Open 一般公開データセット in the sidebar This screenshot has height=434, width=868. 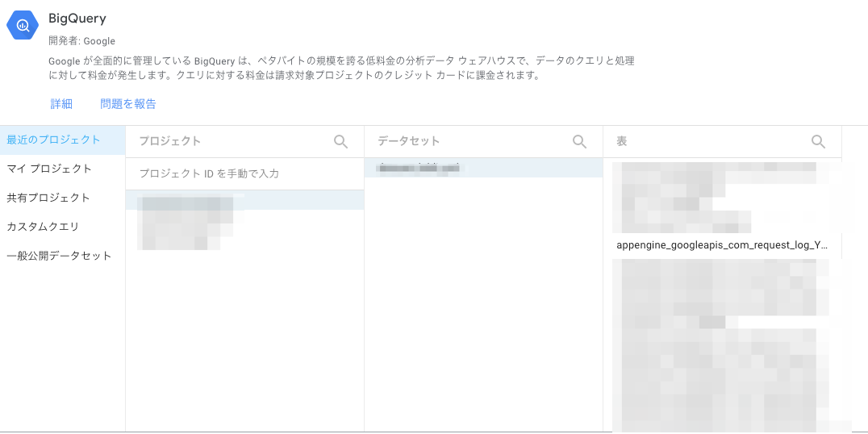[x=63, y=256]
